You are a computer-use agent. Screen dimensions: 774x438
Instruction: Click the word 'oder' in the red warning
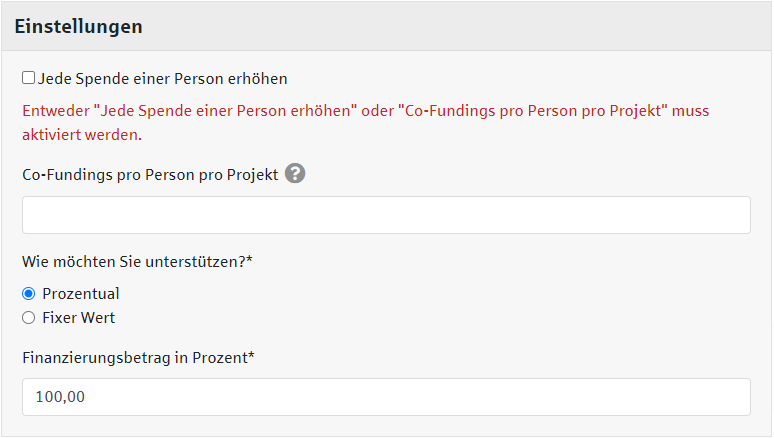378,110
